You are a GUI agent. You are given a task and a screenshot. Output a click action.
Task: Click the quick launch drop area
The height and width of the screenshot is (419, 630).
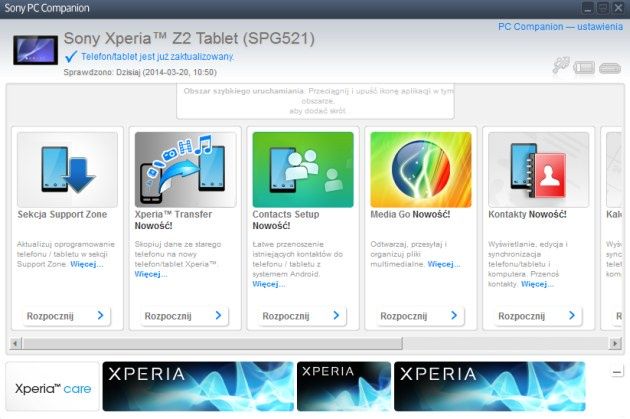[x=315, y=101]
